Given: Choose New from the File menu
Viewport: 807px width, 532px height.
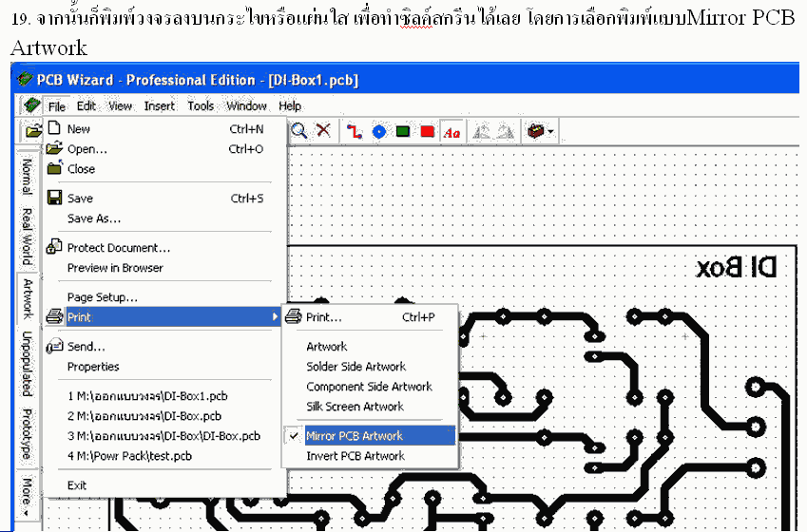Looking at the screenshot, I should point(164,128).
